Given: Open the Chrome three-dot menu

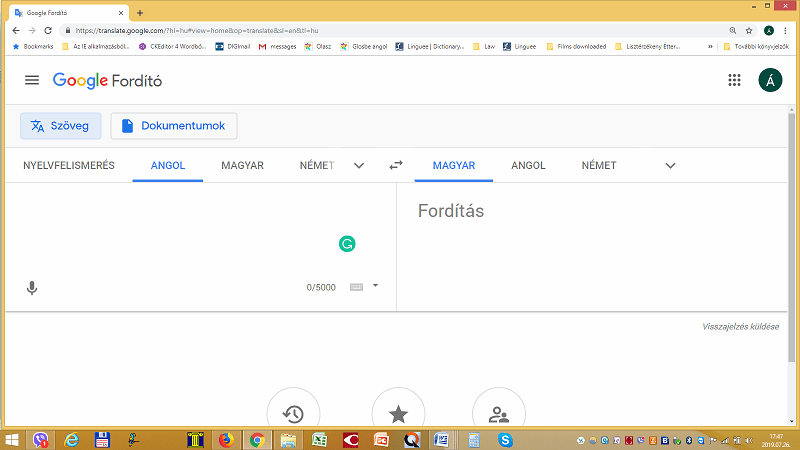Looking at the screenshot, I should pos(786,31).
